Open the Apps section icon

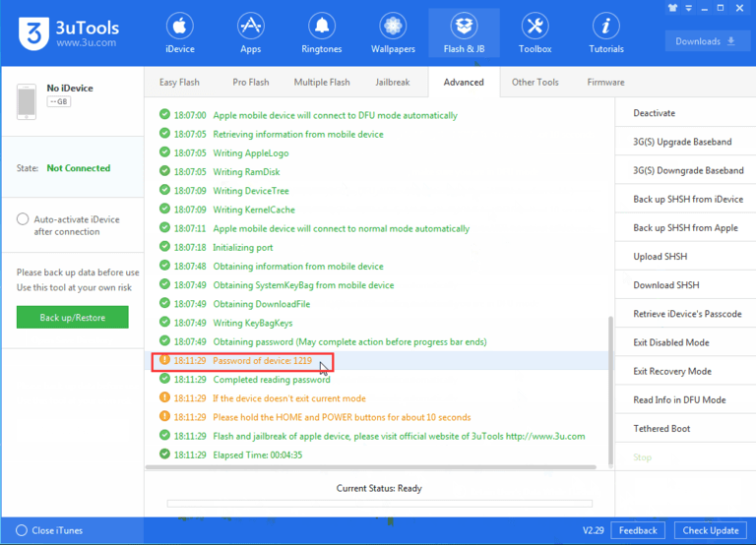[x=251, y=27]
